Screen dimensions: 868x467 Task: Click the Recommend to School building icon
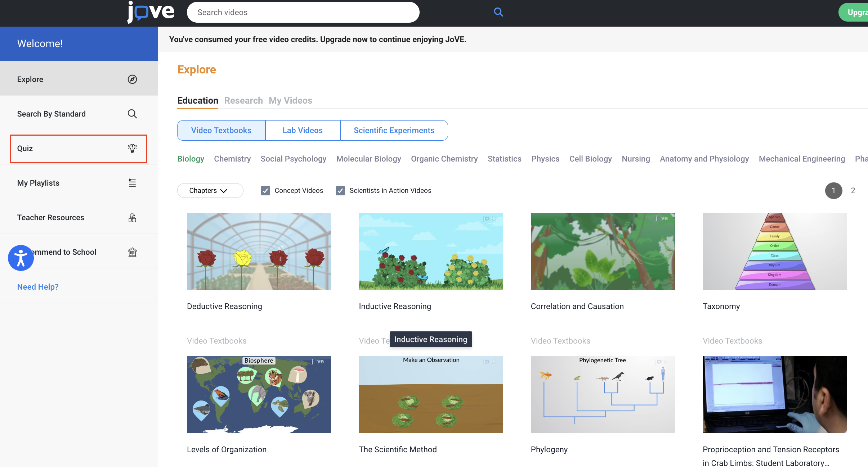(132, 252)
